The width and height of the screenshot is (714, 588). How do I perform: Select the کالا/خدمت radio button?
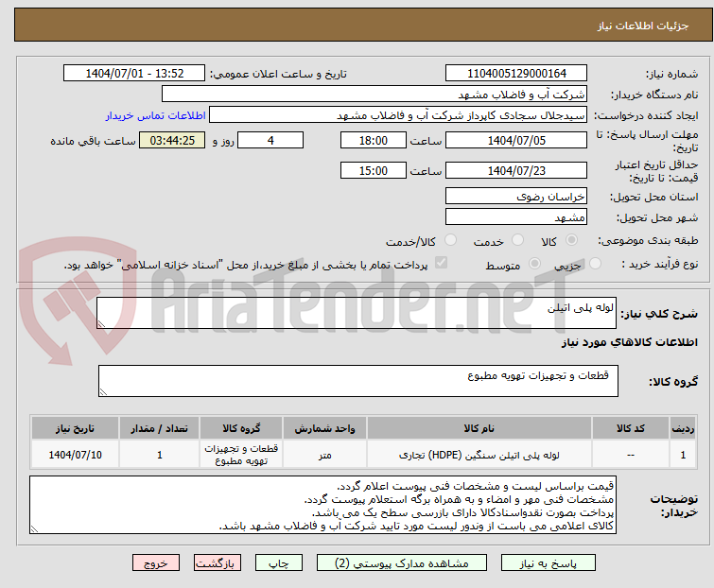coord(450,240)
